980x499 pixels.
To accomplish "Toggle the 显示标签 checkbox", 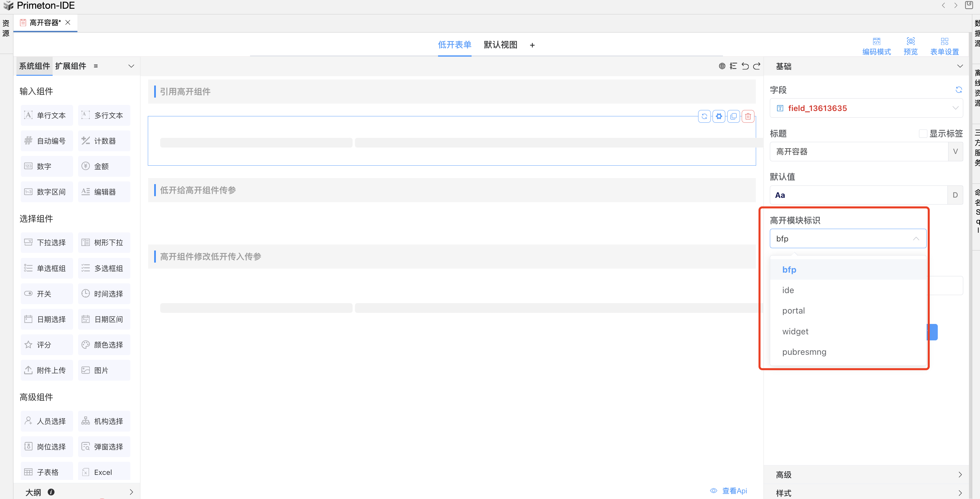I will click(x=923, y=133).
